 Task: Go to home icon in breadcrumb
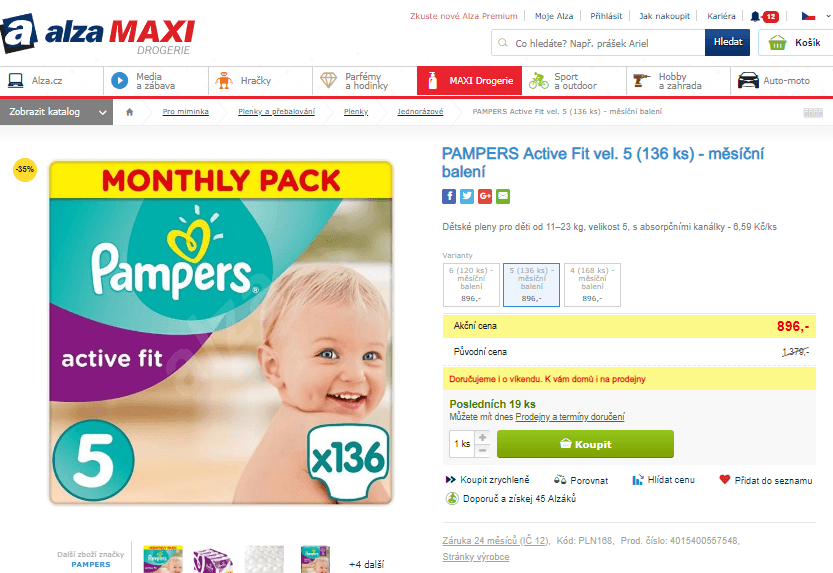(130, 112)
